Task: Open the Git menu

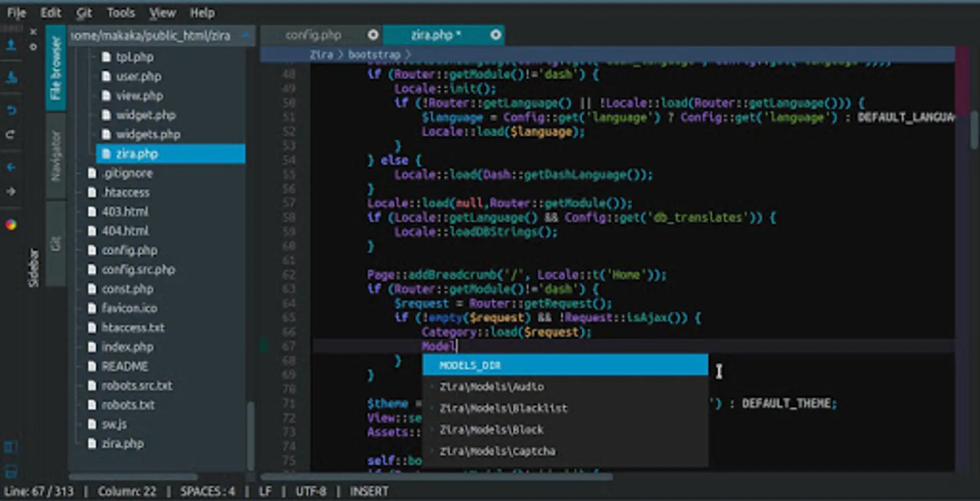Action: click(84, 12)
